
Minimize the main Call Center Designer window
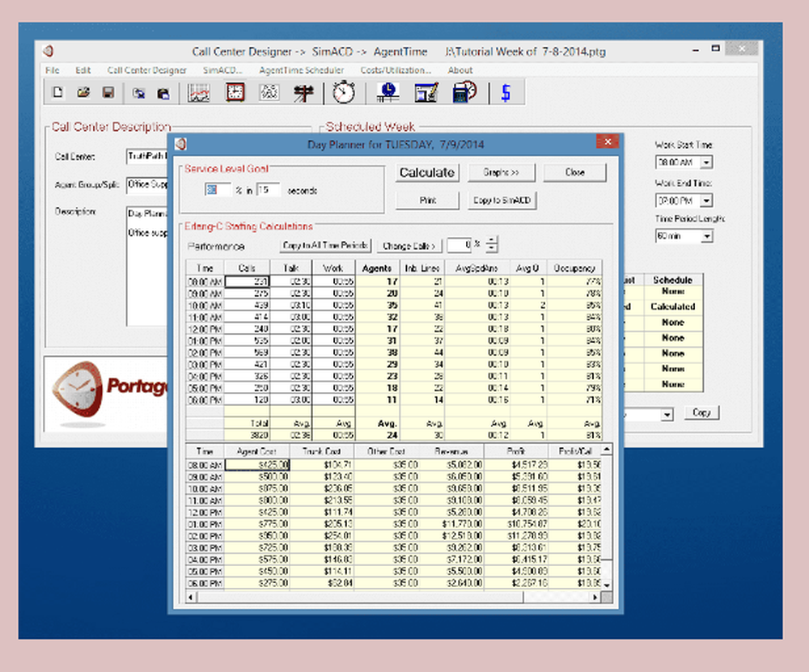pyautogui.click(x=696, y=50)
